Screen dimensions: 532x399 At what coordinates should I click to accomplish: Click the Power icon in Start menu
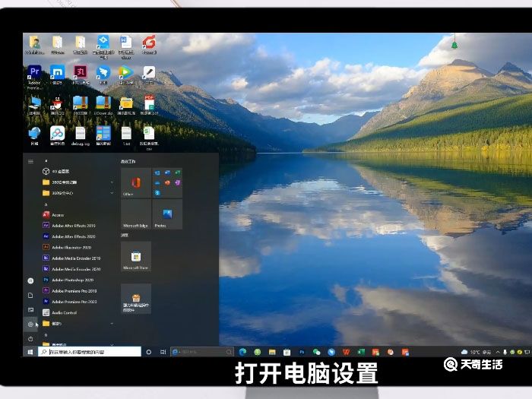click(x=30, y=339)
